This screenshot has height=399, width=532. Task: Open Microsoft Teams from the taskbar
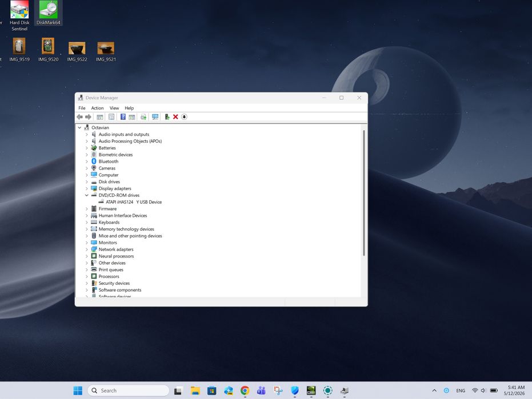point(261,391)
